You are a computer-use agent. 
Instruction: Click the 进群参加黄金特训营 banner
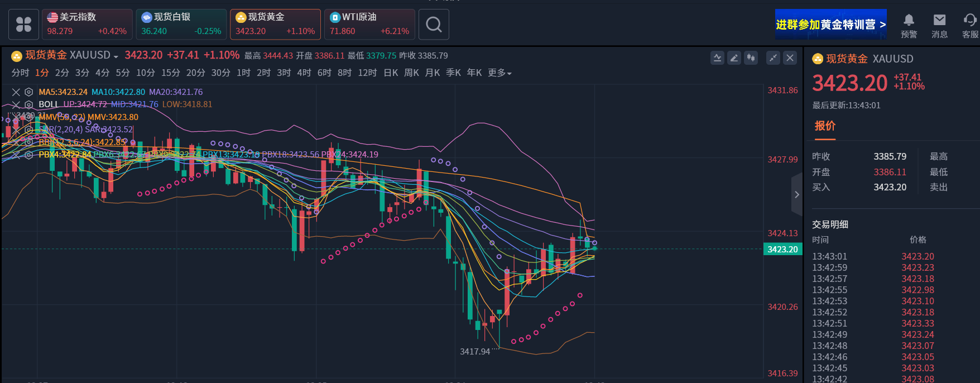click(x=830, y=25)
